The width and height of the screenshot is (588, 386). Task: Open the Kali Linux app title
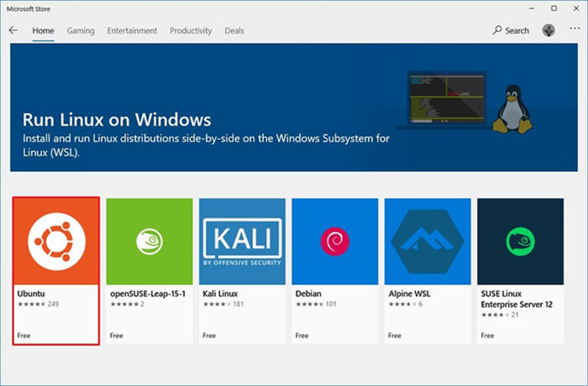[220, 293]
